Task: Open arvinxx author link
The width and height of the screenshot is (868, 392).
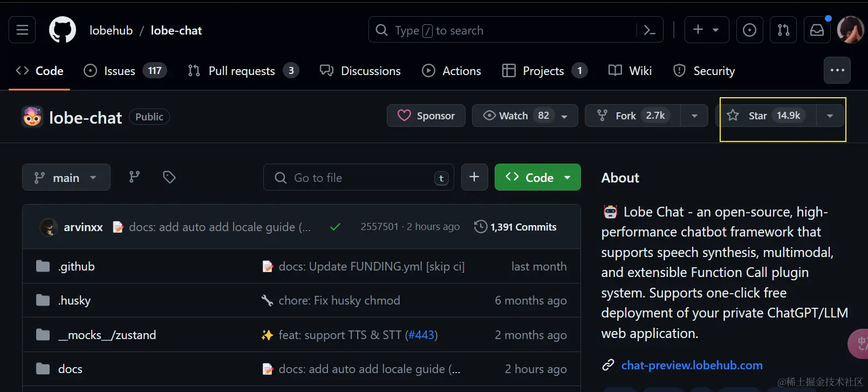Action: [x=83, y=227]
